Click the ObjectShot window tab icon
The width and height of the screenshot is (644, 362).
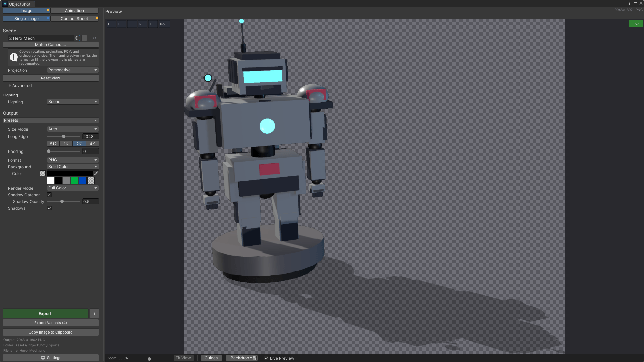5,4
